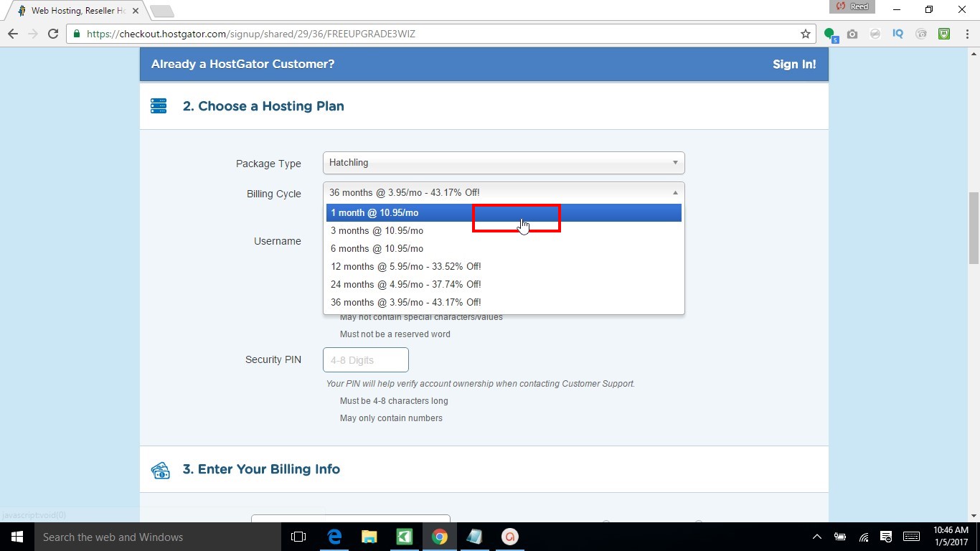Click the '2. Choose a Hosting Plan' heading
Screen dimensions: 980x551
[263, 106]
